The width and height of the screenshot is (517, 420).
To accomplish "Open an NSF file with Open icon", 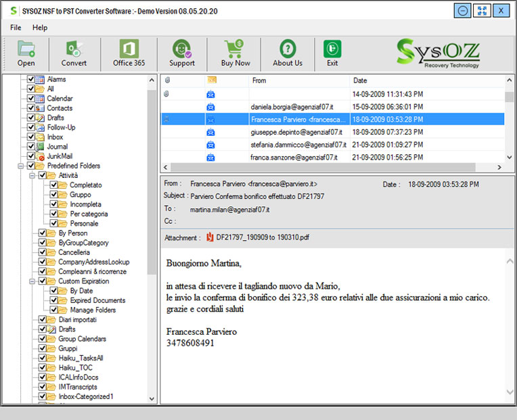I will pyautogui.click(x=26, y=49).
